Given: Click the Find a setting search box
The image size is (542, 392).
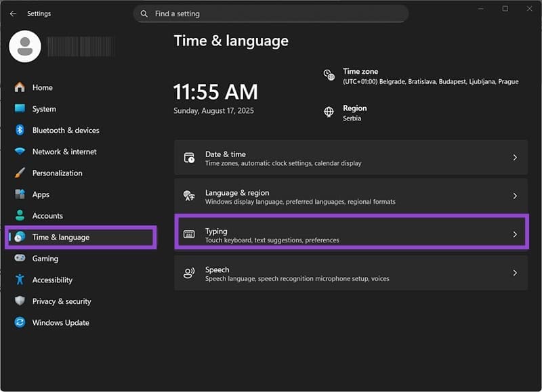Looking at the screenshot, I should [271, 14].
